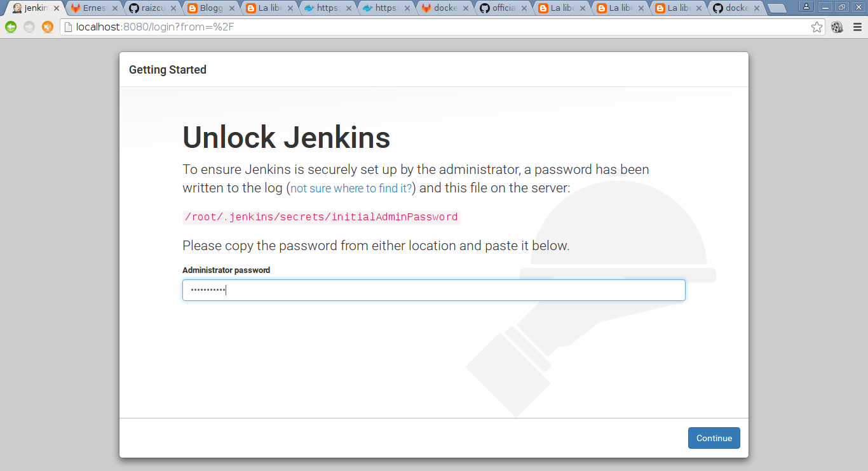Click the grayed-out forward navigation button

(x=29, y=27)
